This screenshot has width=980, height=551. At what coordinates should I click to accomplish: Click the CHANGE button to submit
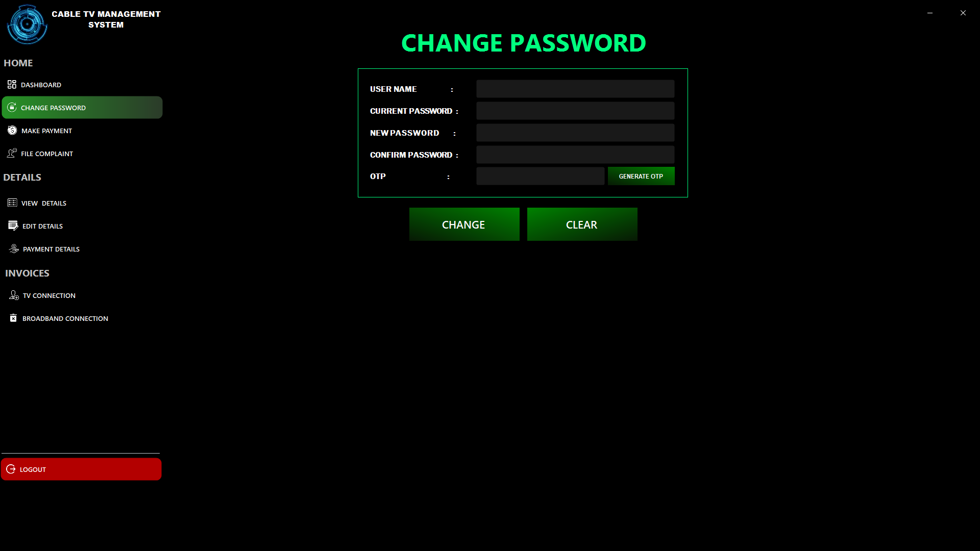tap(463, 224)
